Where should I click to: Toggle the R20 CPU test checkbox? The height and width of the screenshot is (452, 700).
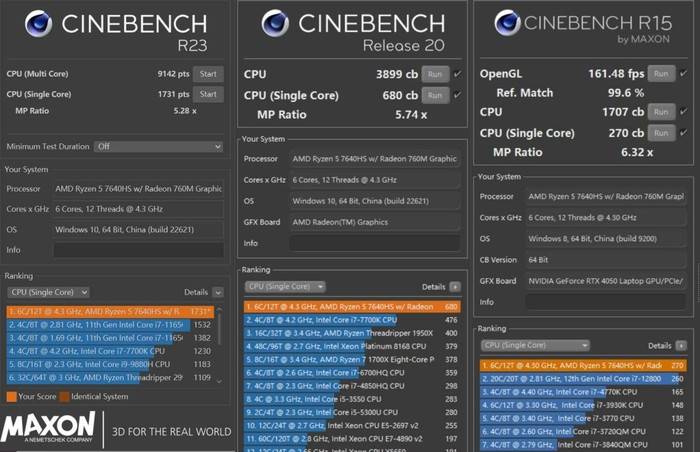click(x=458, y=74)
